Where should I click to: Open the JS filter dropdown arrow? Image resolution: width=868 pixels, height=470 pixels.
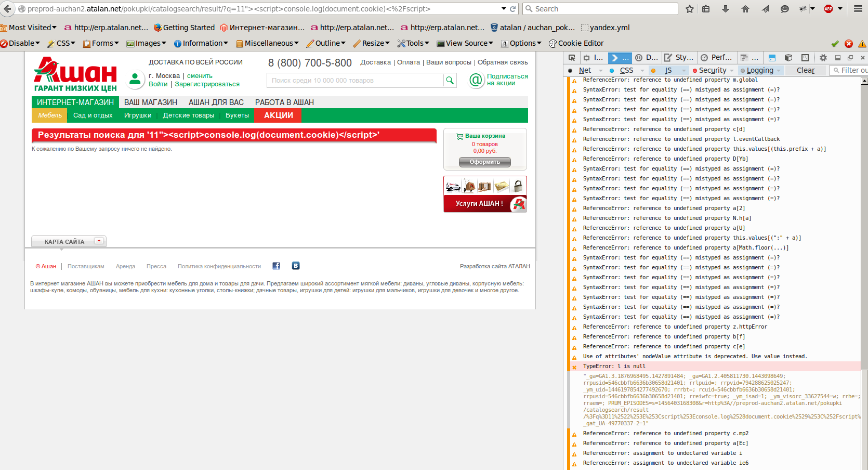point(684,71)
